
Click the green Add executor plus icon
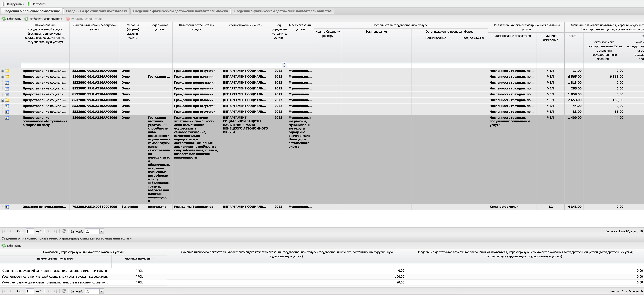[x=26, y=19]
